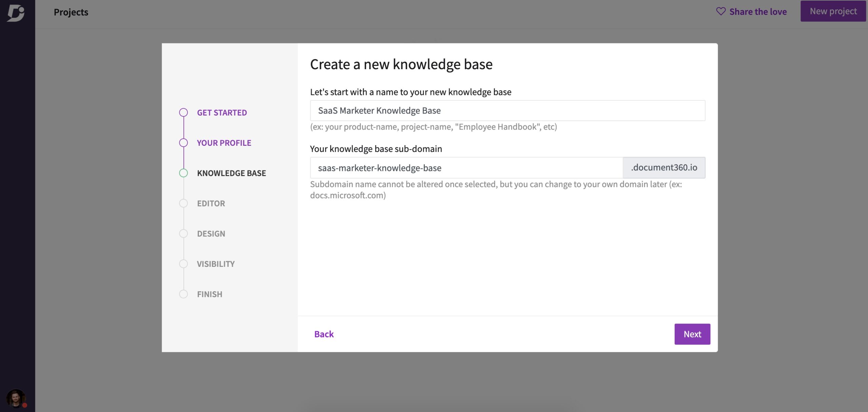
Task: Select the VISIBILITY step label
Action: pos(216,264)
